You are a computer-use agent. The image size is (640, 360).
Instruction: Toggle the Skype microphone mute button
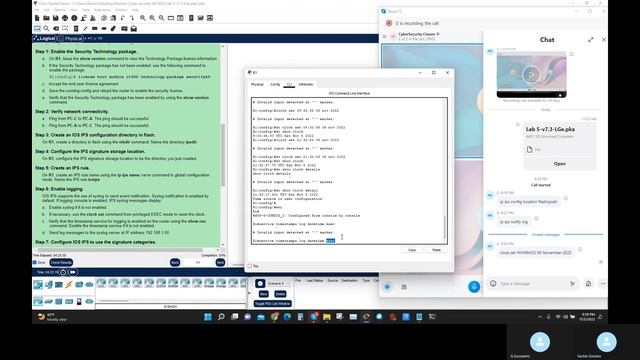474,287
